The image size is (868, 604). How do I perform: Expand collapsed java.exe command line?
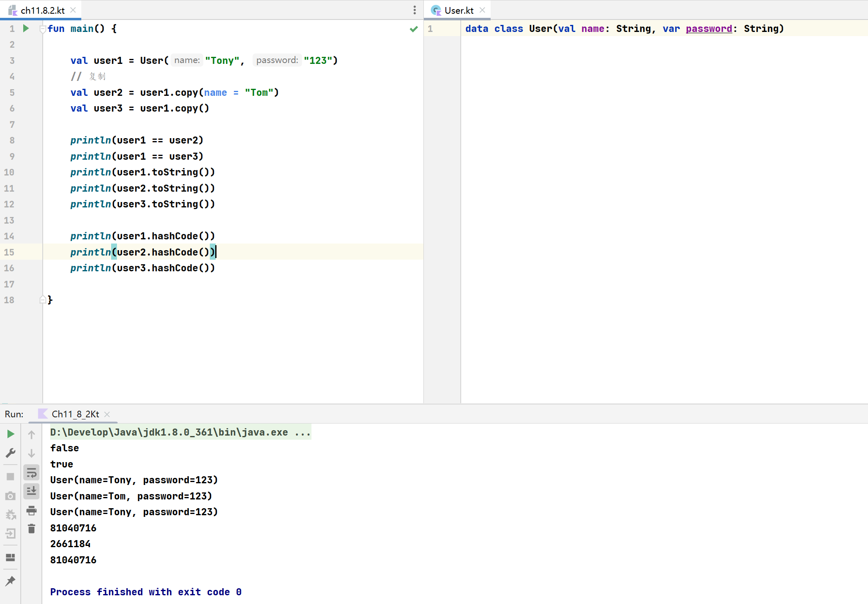[x=303, y=432]
